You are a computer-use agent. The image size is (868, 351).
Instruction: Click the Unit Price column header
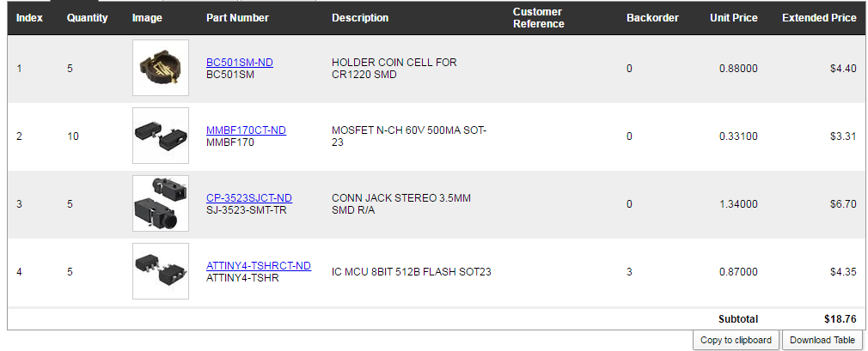(733, 18)
